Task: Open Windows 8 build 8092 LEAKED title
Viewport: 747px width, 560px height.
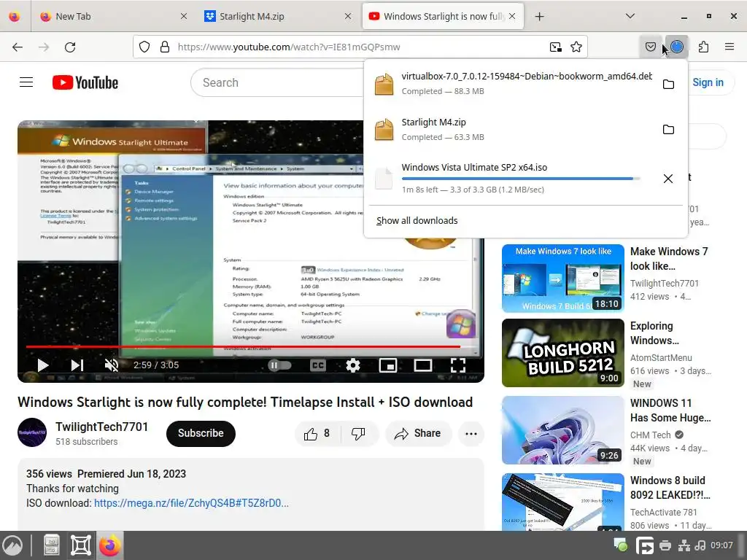Action: (670, 488)
